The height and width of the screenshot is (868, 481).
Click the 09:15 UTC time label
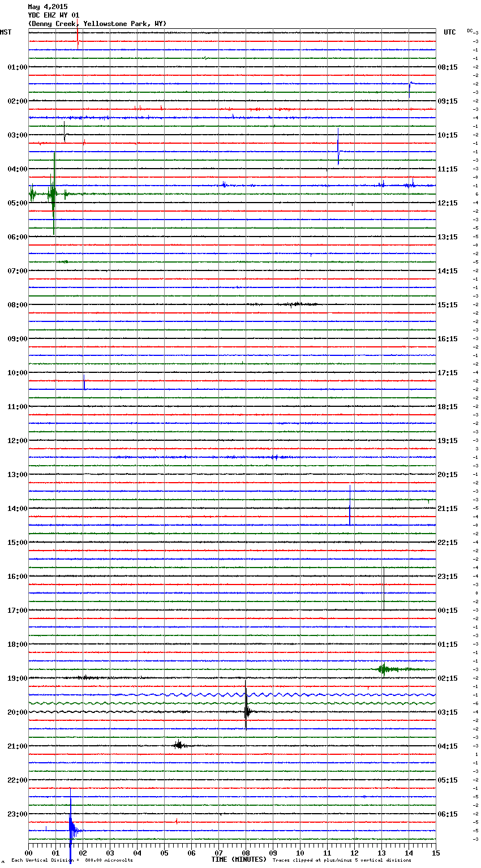[x=448, y=101]
